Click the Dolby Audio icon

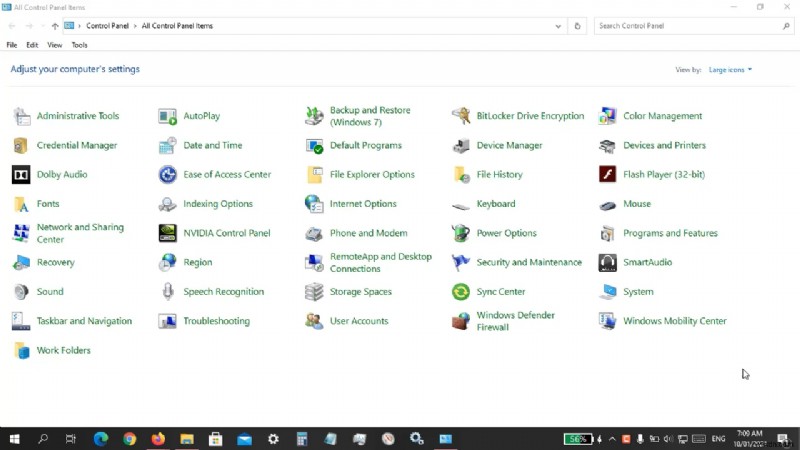point(21,175)
